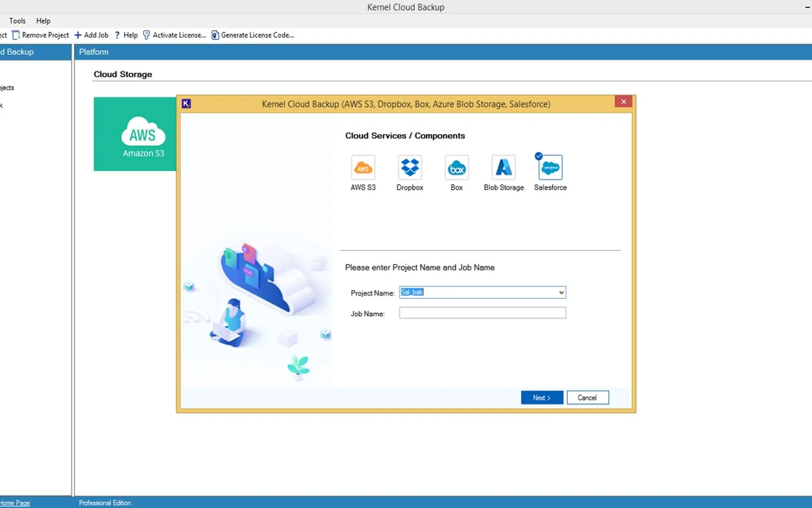Pick the Box cloud service icon
The image size is (812, 508).
coord(457,168)
